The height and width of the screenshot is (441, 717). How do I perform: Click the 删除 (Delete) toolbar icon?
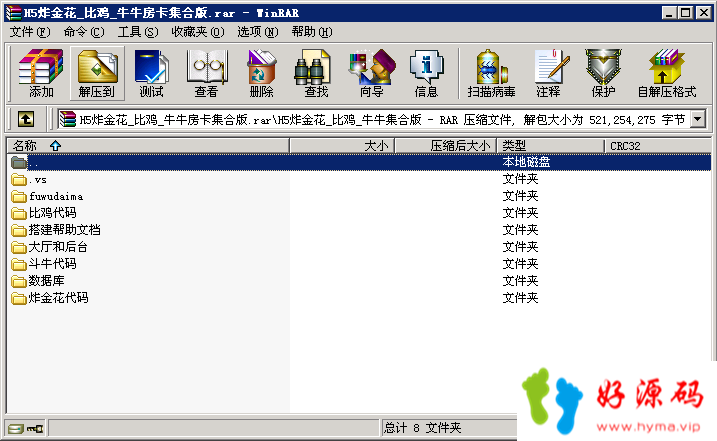261,73
